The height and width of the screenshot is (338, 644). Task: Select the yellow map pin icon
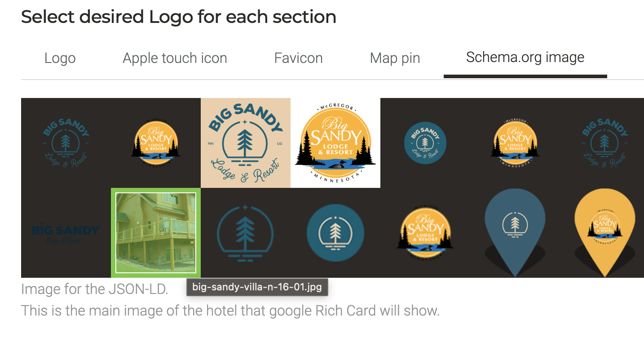605,230
